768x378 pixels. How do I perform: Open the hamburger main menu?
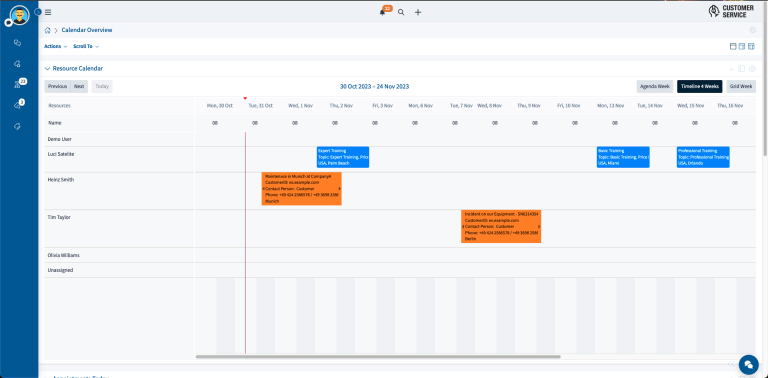[x=48, y=12]
